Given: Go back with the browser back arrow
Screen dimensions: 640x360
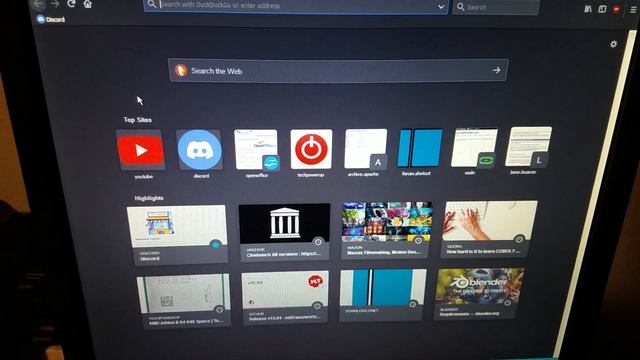Looking at the screenshot, I should (x=38, y=4).
